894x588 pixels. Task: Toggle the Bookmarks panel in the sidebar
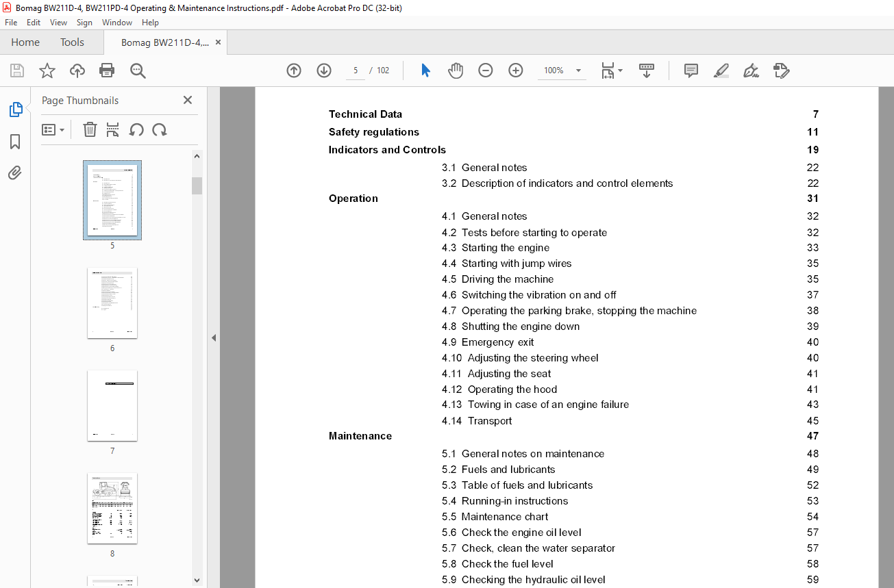(x=15, y=142)
